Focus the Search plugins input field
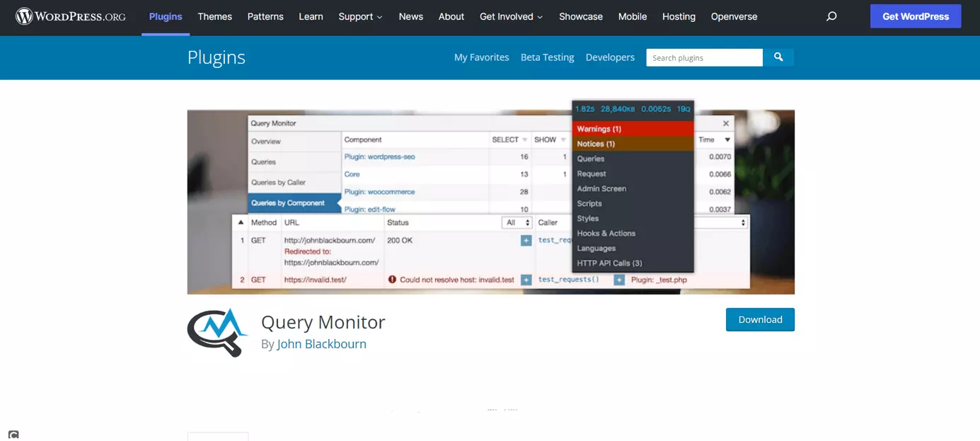 [x=703, y=57]
